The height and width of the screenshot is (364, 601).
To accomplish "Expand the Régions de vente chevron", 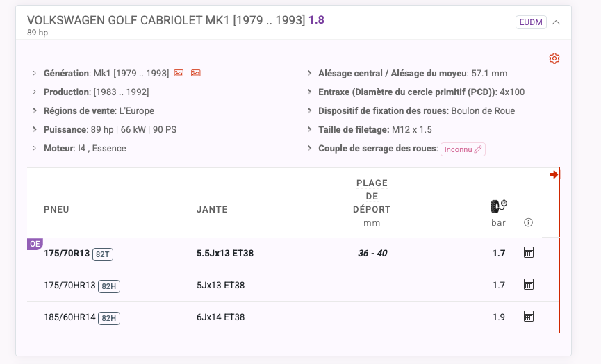I will (35, 110).
